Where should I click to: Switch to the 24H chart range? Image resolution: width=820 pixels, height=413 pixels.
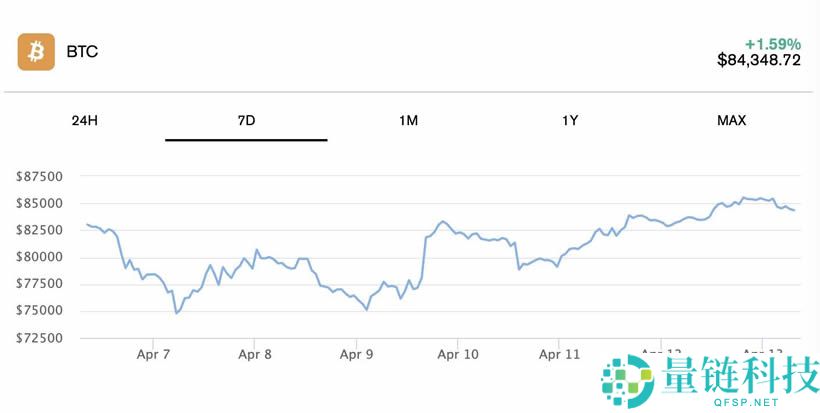click(x=85, y=121)
